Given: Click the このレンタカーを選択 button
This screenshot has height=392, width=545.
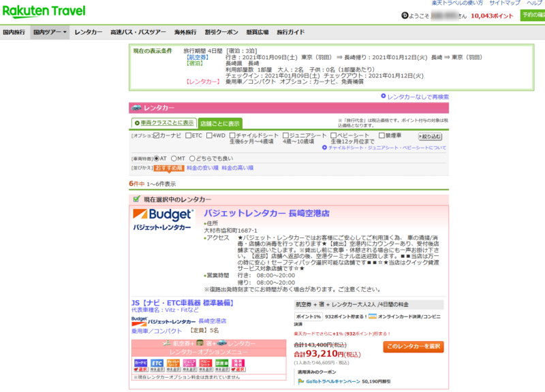Looking at the screenshot, I should 414,346.
